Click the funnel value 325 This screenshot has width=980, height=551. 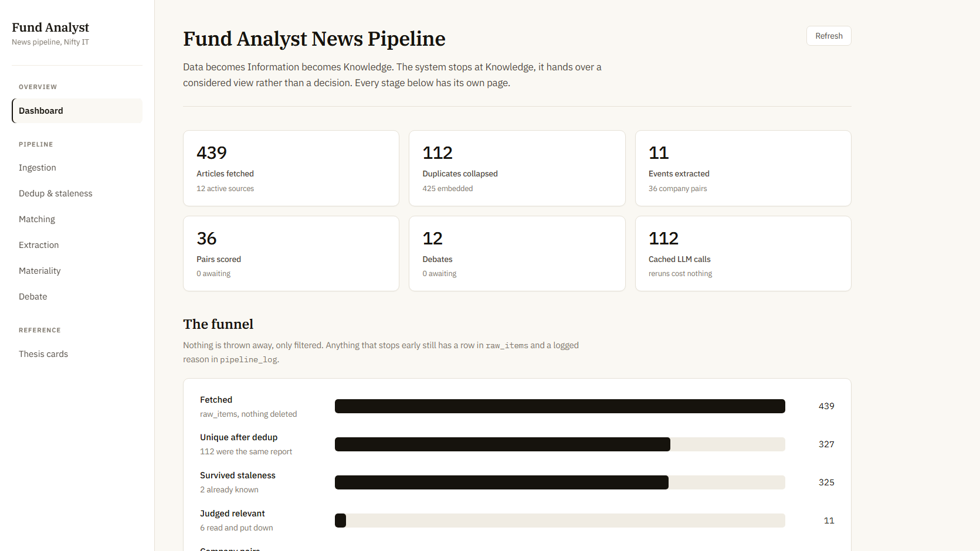pos(826,482)
